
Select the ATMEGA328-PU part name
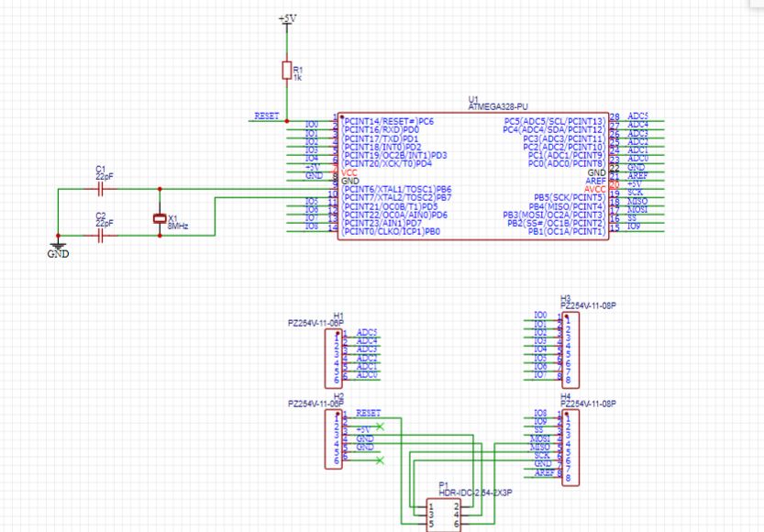(498, 106)
